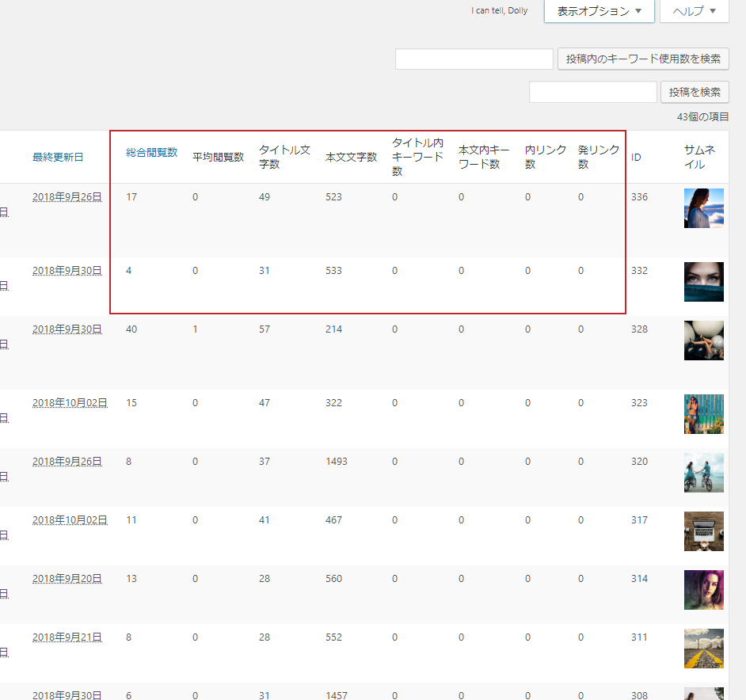The height and width of the screenshot is (700, 746).
Task: Open thumbnail of post ID 336
Action: pyautogui.click(x=703, y=208)
